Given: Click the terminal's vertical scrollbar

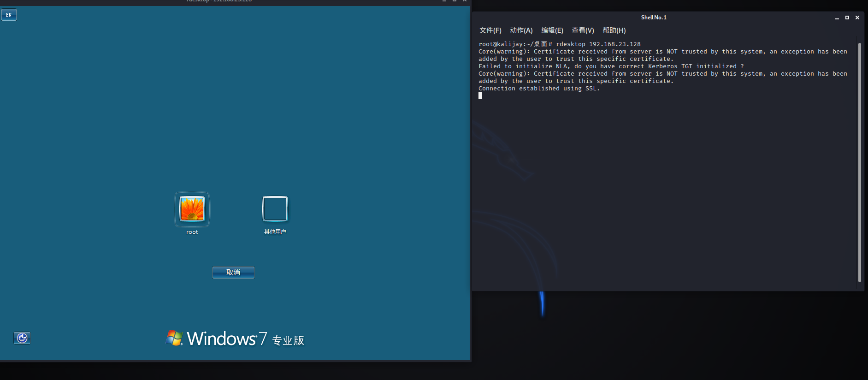Looking at the screenshot, I should click(859, 161).
